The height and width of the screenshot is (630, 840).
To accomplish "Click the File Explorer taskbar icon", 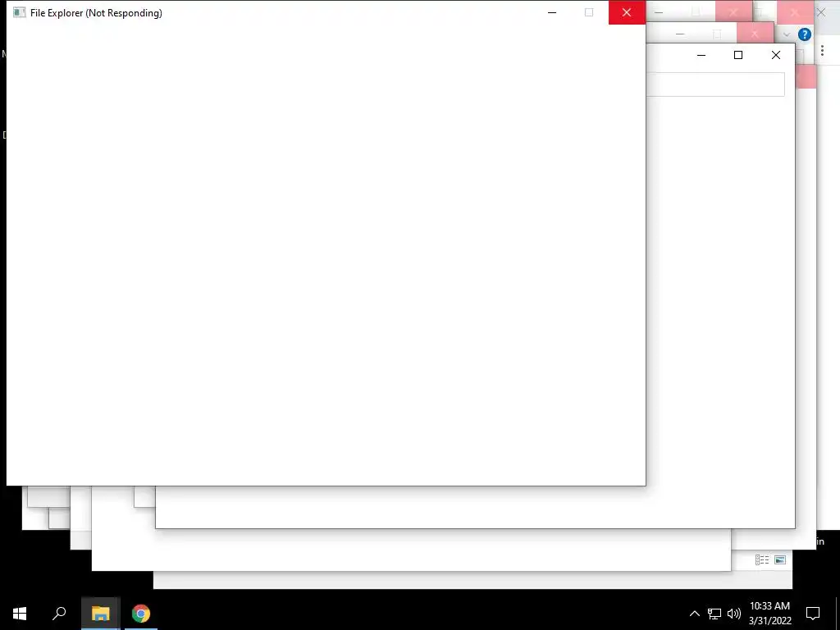I will (101, 614).
